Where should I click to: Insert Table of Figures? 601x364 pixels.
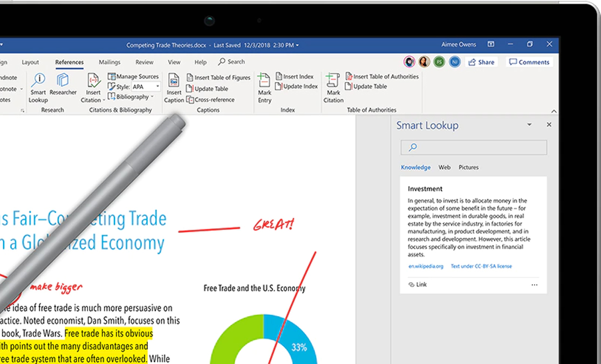[x=218, y=78]
